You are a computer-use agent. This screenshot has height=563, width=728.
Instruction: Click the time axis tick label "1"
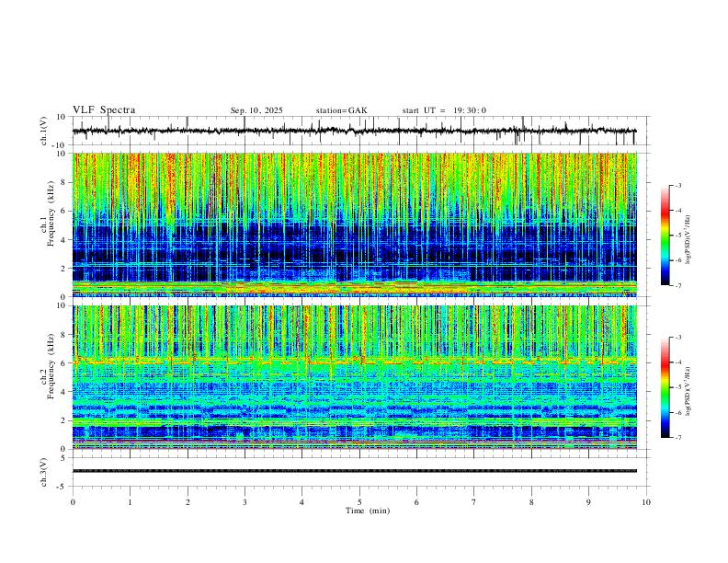click(x=130, y=502)
